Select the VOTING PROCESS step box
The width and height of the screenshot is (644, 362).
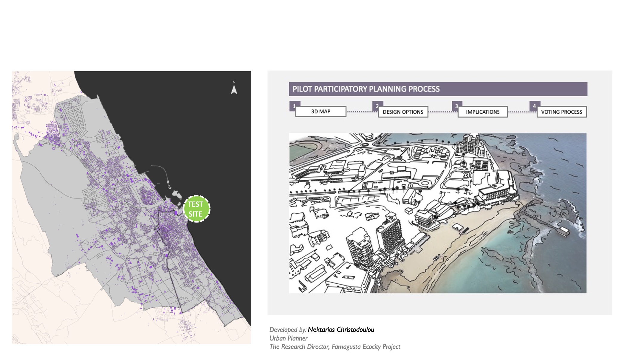pyautogui.click(x=561, y=112)
